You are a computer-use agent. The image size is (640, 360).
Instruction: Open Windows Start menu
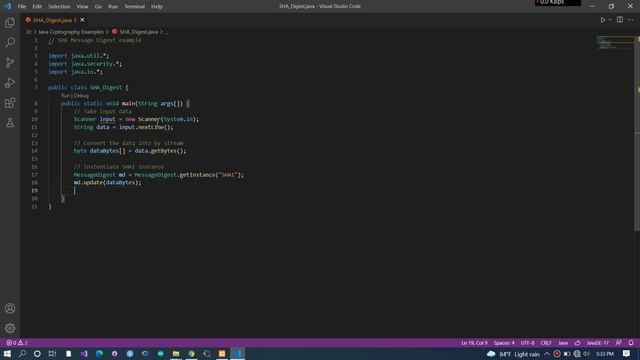pos(7,353)
